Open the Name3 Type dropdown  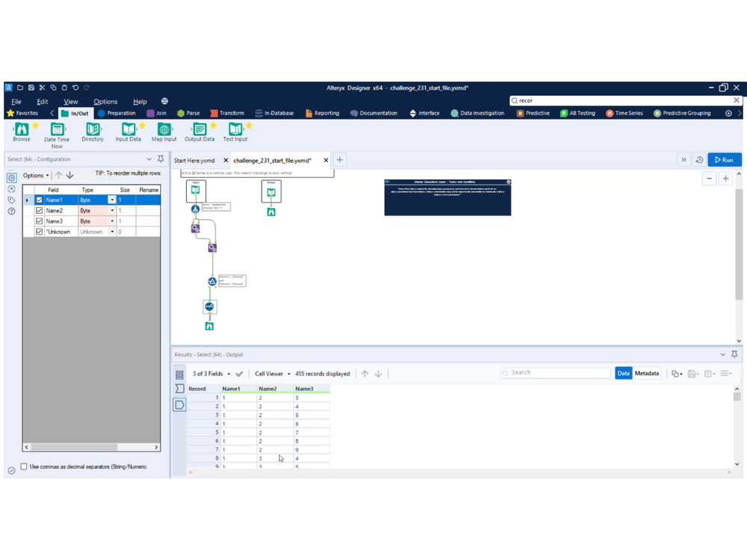click(112, 221)
